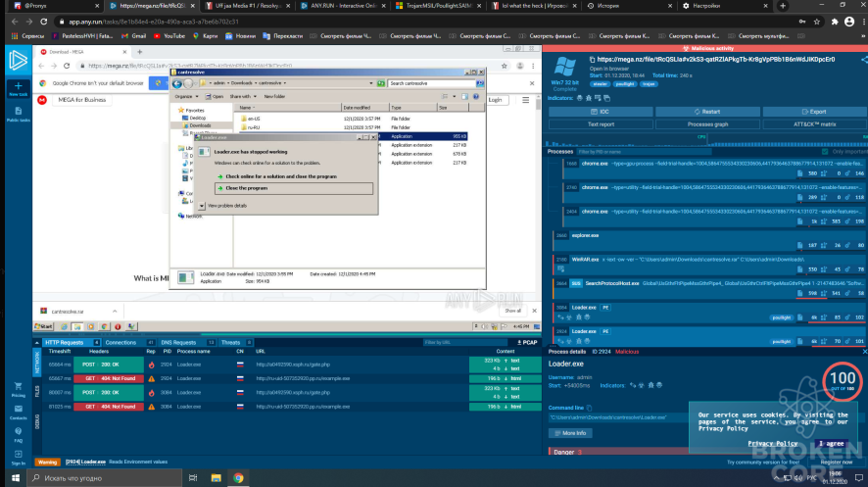Image resolution: width=868 pixels, height=487 pixels.
Task: Open File Explorer from Windows taskbar
Action: coord(216,478)
